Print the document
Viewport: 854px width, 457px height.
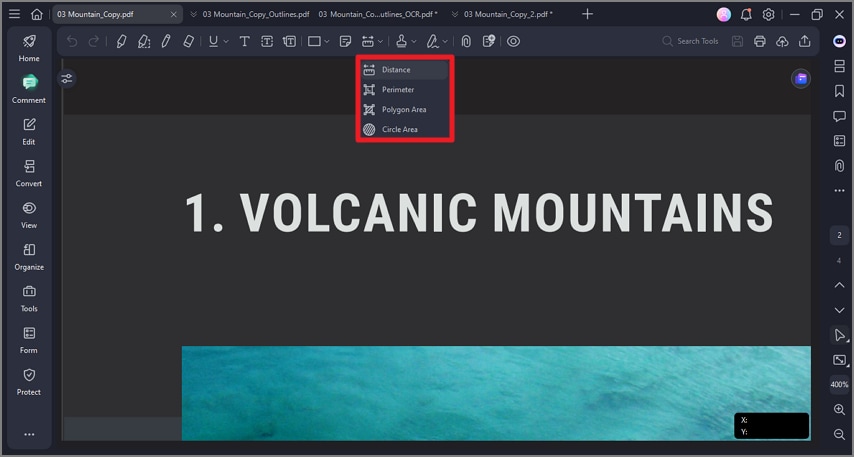click(760, 41)
